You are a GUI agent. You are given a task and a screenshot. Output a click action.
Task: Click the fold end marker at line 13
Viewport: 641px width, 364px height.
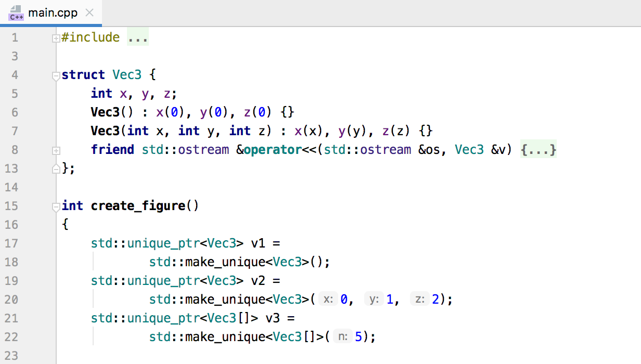[x=56, y=168]
